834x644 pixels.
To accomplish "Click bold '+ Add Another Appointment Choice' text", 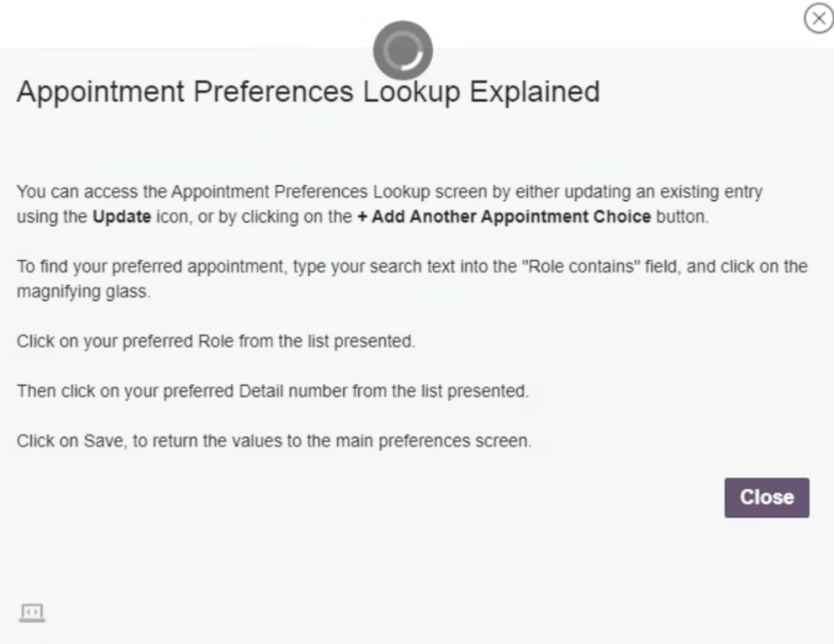I will click(x=509, y=217).
